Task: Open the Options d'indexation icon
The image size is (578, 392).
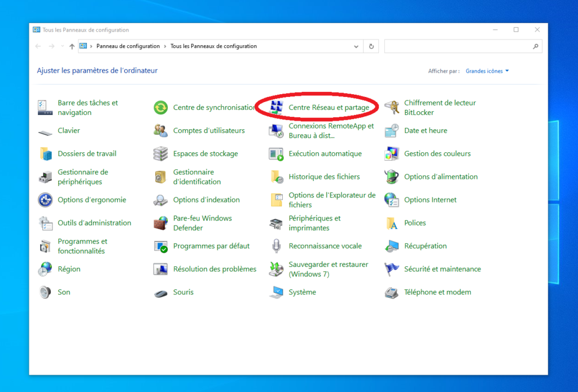Action: (161, 200)
